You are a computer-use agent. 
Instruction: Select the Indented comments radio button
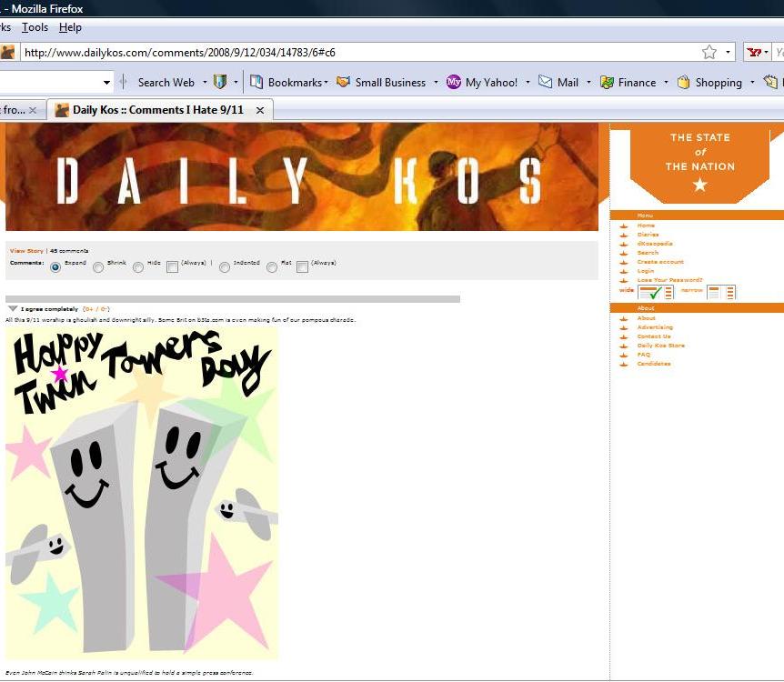(225, 267)
